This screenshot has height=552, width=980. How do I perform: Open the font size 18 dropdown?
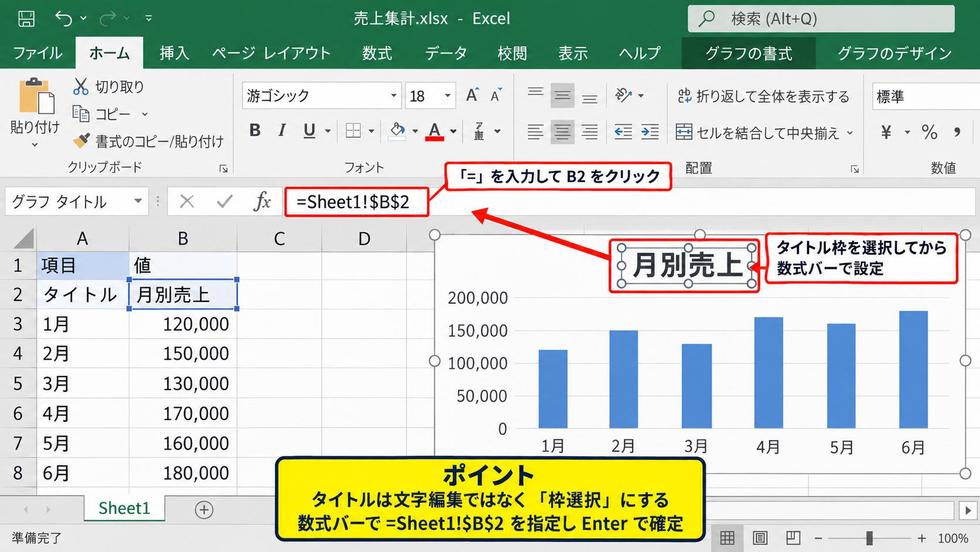pyautogui.click(x=448, y=96)
